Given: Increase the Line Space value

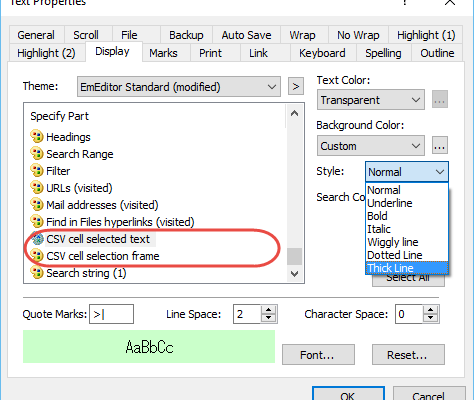Looking at the screenshot, I should pyautogui.click(x=269, y=310).
